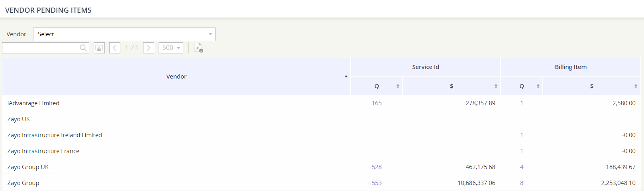Open 8 billing items for Zayo Group

pos(522,183)
